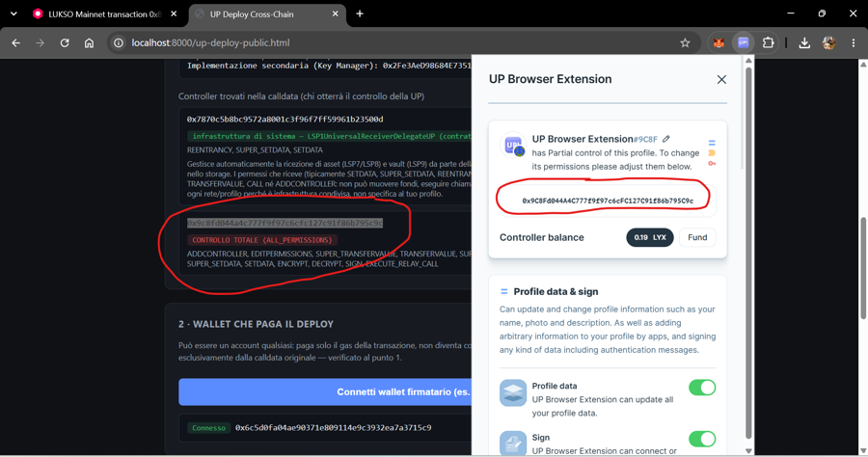Click connected wallet address 0x6c5d0fa04ae

tap(334, 428)
